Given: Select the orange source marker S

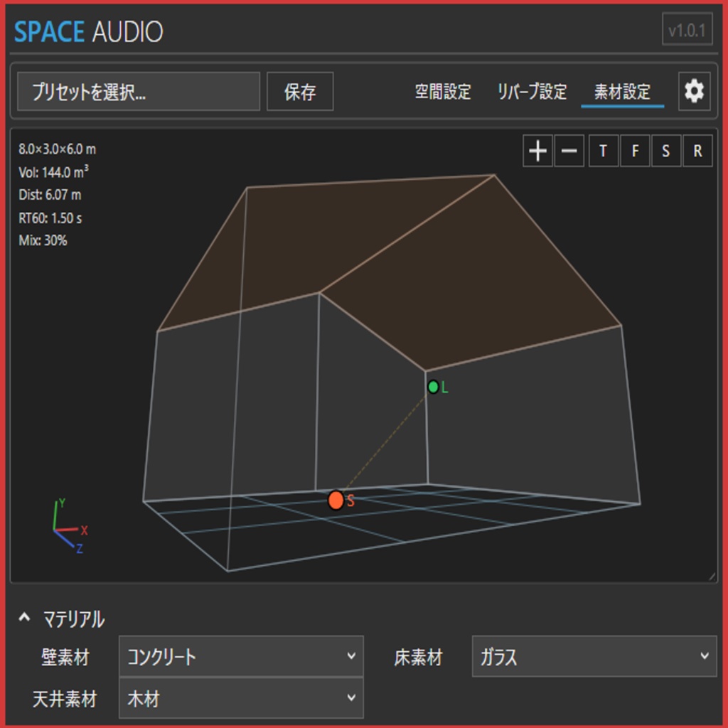Looking at the screenshot, I should click(x=336, y=500).
